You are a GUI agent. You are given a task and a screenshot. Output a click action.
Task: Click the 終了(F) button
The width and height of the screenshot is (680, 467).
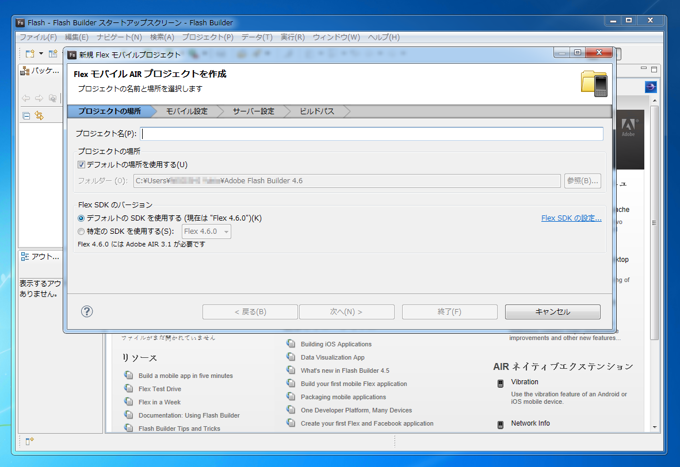tap(450, 312)
